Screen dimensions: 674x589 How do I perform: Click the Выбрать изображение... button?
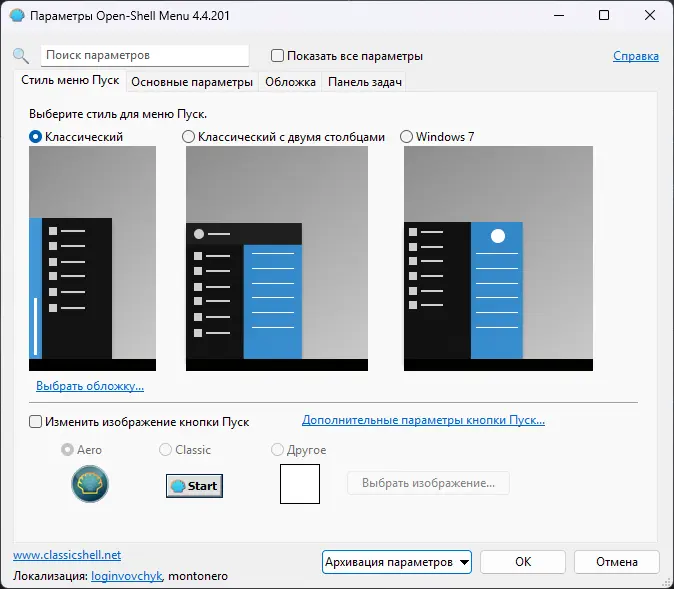[428, 483]
